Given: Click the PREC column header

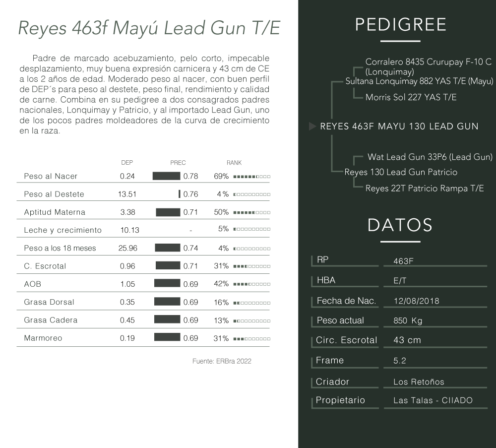Looking at the screenshot, I should [178, 163].
